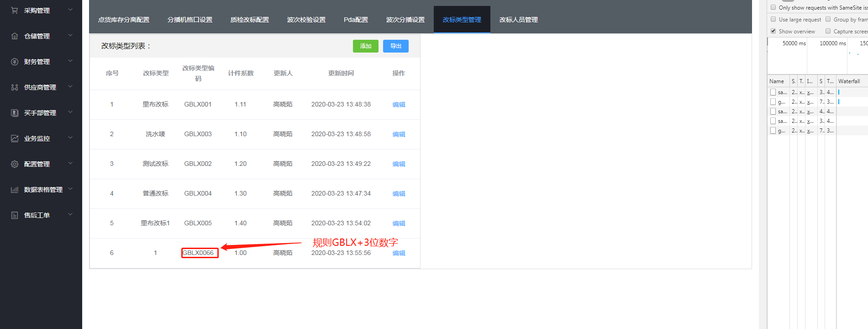Enable Use large request rows checkbox
Image resolution: width=868 pixels, height=329 pixels.
773,19
